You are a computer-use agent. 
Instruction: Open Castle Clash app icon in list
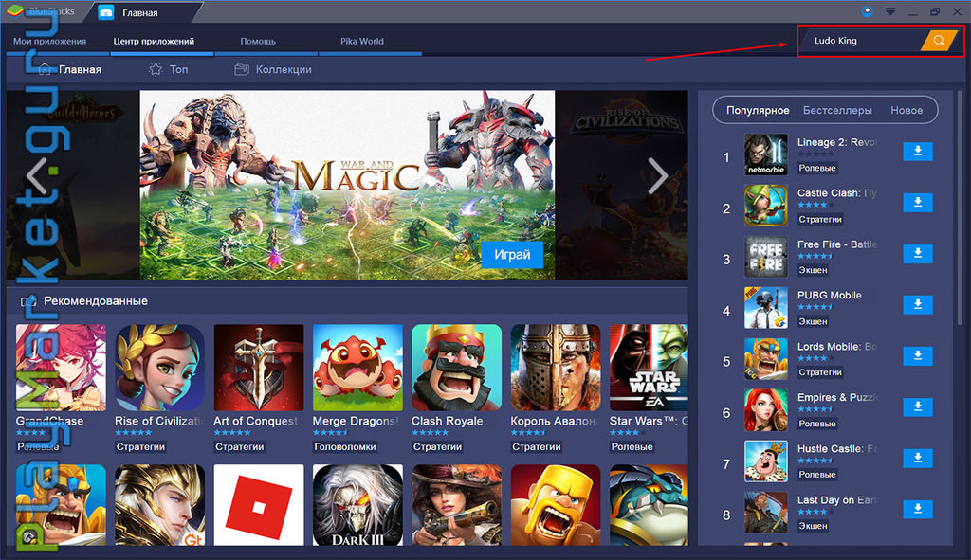(x=765, y=206)
